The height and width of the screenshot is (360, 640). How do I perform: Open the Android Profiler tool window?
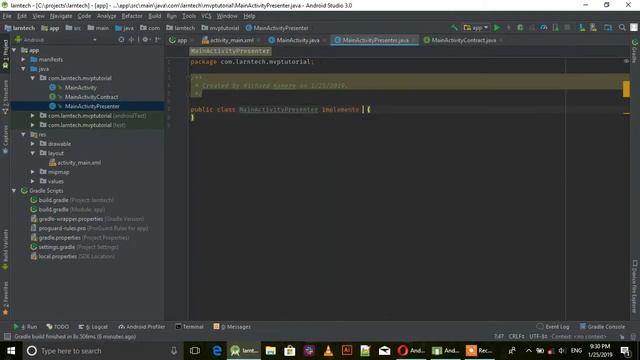click(x=142, y=327)
